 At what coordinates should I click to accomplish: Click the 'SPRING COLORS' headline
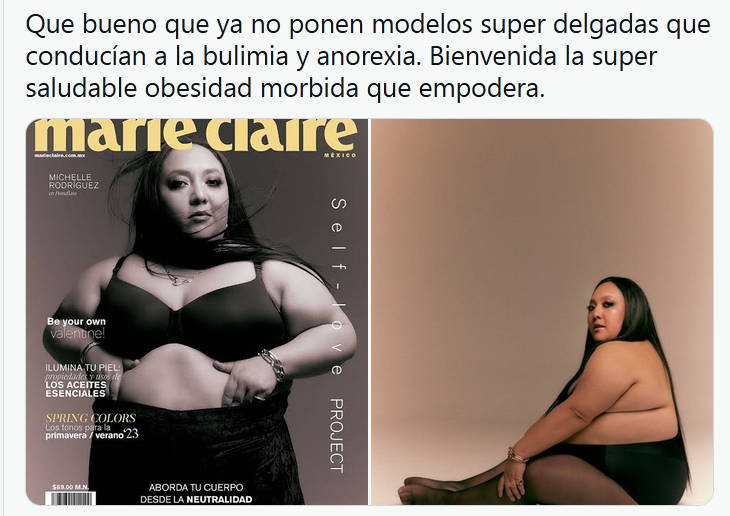point(91,418)
